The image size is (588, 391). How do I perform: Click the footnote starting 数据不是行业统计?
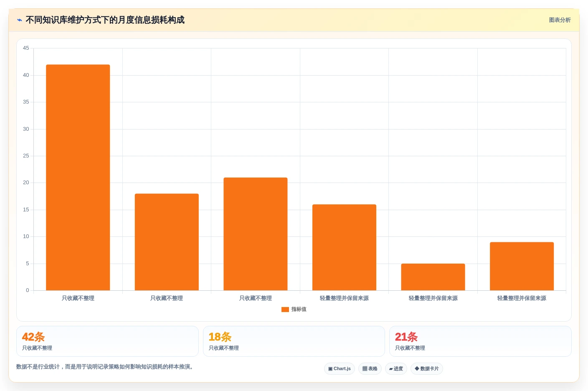(105, 367)
